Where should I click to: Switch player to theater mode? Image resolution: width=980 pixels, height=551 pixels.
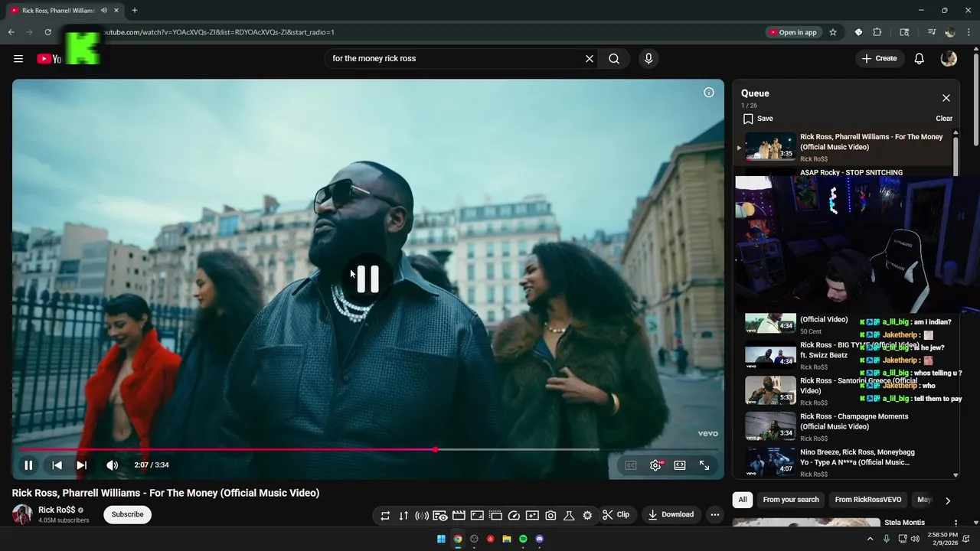click(680, 465)
